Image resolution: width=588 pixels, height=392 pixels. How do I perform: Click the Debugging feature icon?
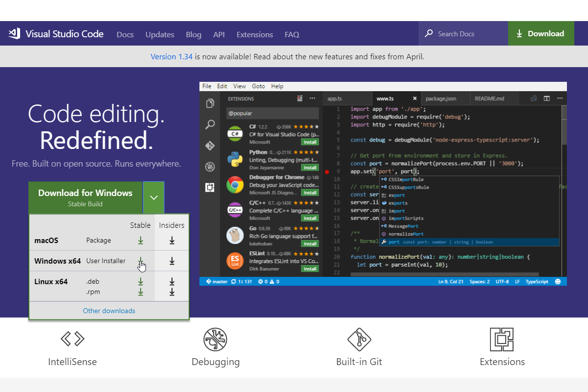point(216,340)
